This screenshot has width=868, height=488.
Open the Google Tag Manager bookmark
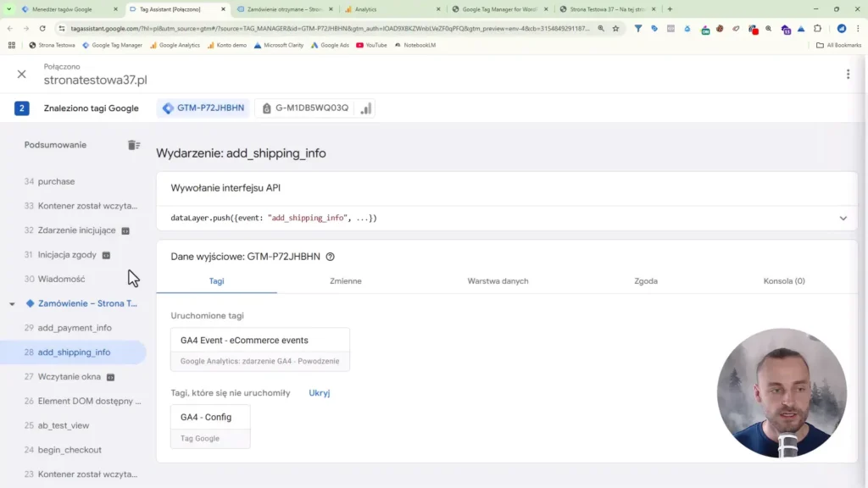(113, 45)
